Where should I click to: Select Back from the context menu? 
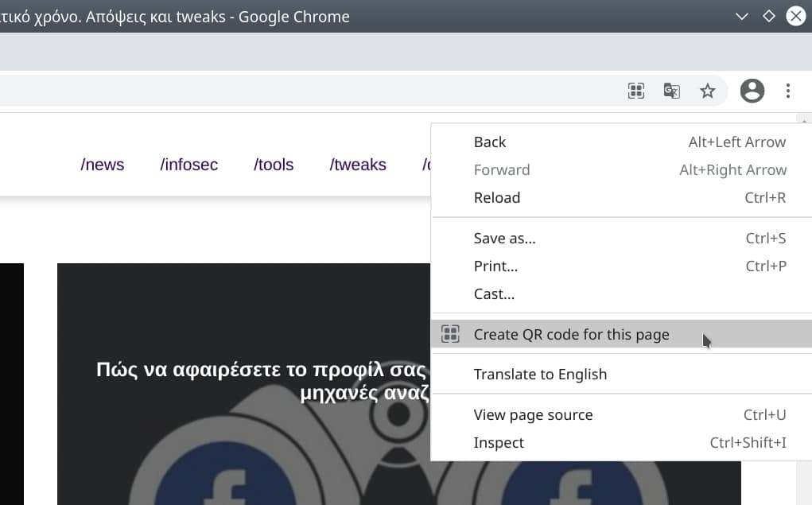click(490, 142)
